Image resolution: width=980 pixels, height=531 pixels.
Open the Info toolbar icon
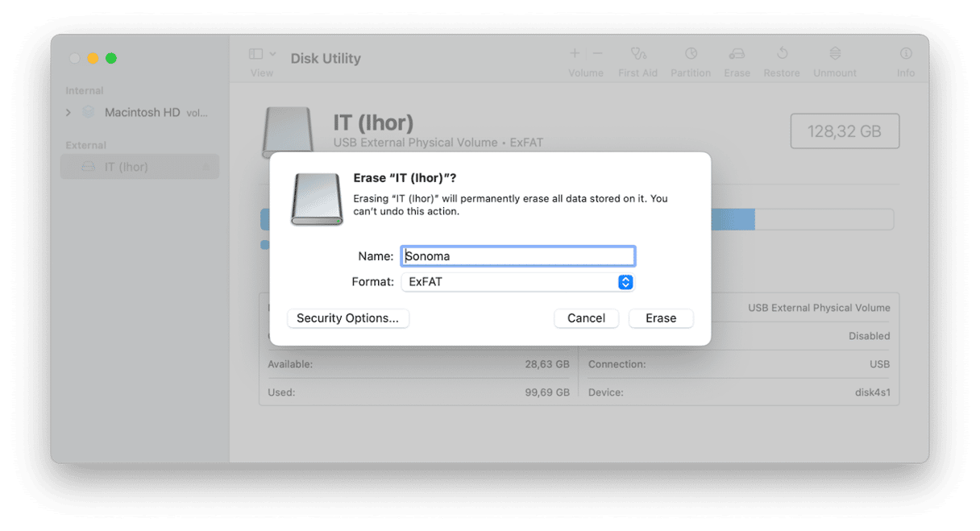pos(906,54)
